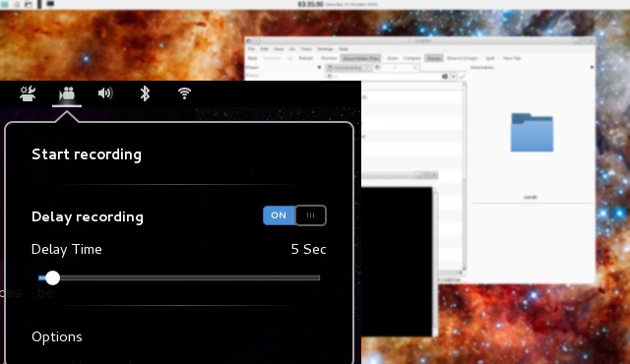
Task: Select the screen recorder camera icon
Action: [x=67, y=93]
